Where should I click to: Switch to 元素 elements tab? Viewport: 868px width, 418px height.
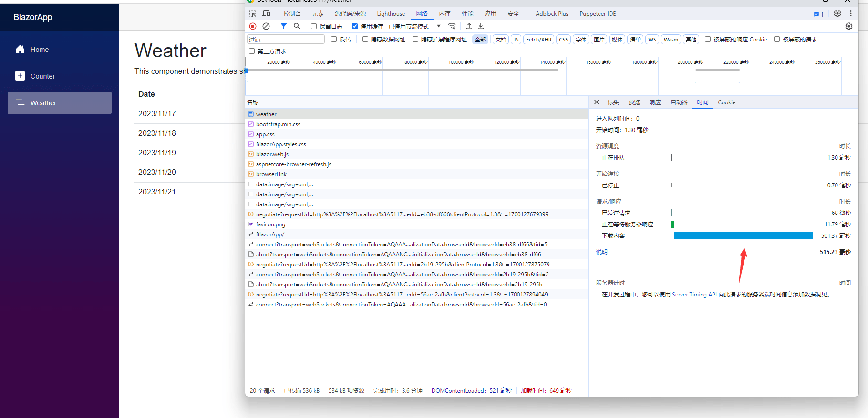pyautogui.click(x=318, y=14)
